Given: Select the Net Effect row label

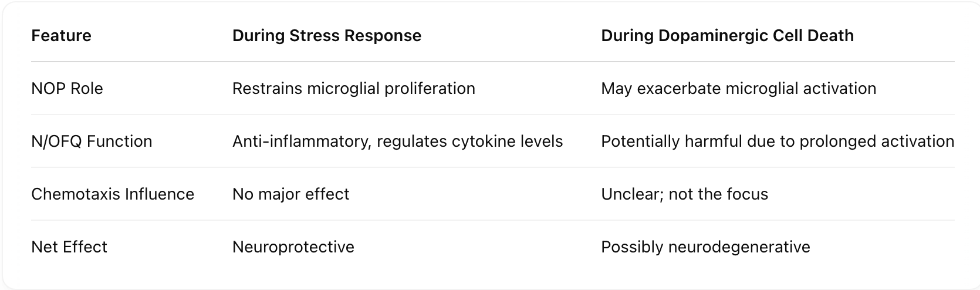Looking at the screenshot, I should point(69,247).
